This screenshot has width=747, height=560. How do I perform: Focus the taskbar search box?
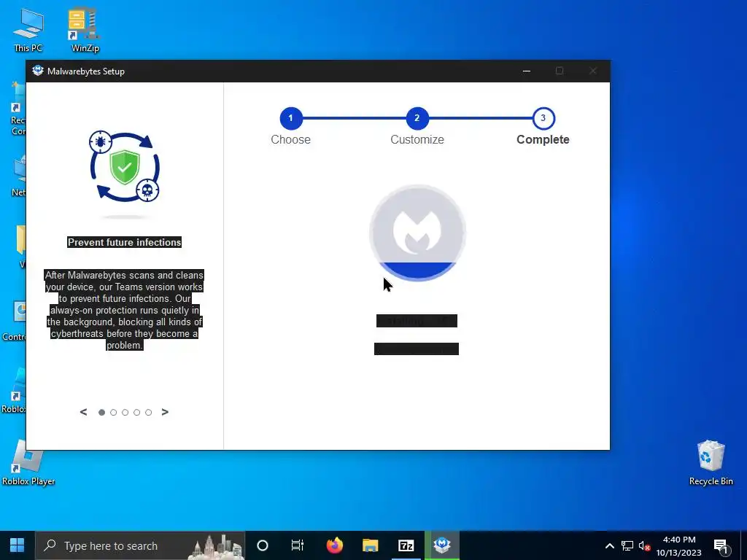click(x=140, y=545)
